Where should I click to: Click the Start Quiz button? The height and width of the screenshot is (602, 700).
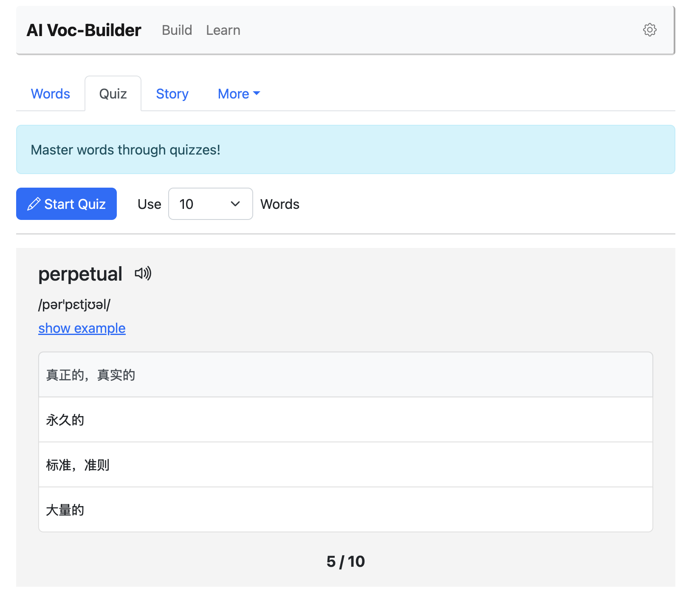tap(66, 204)
